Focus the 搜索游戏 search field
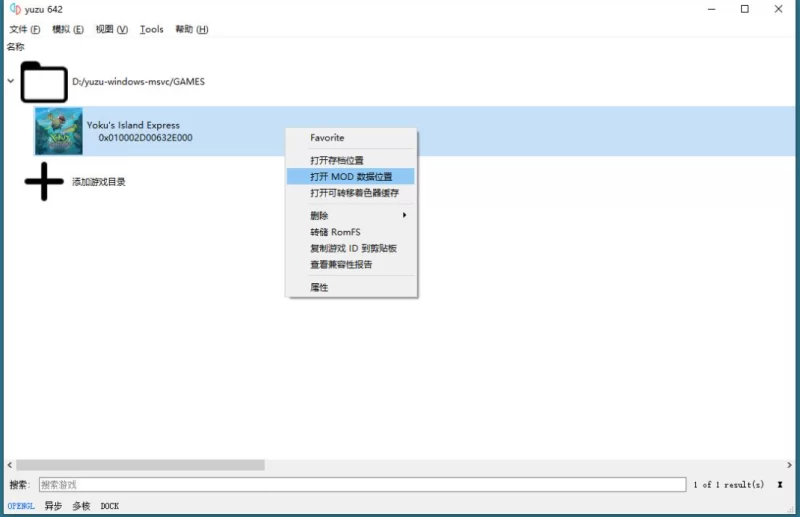800x517 pixels. (x=362, y=484)
